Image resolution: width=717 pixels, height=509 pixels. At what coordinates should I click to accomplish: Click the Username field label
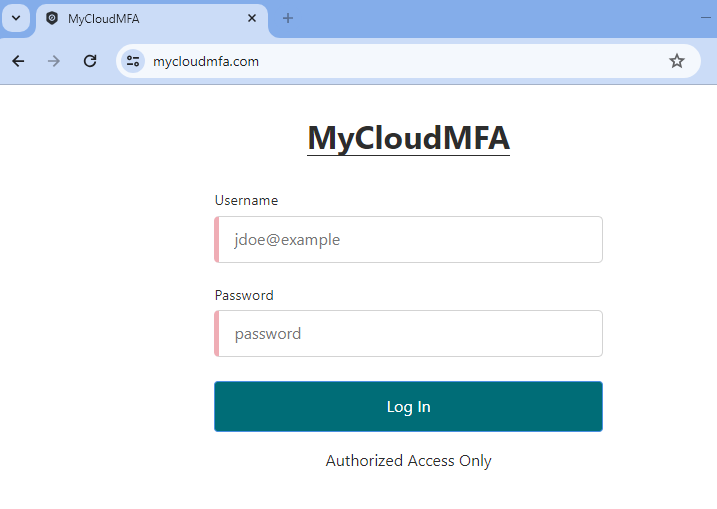pos(246,200)
